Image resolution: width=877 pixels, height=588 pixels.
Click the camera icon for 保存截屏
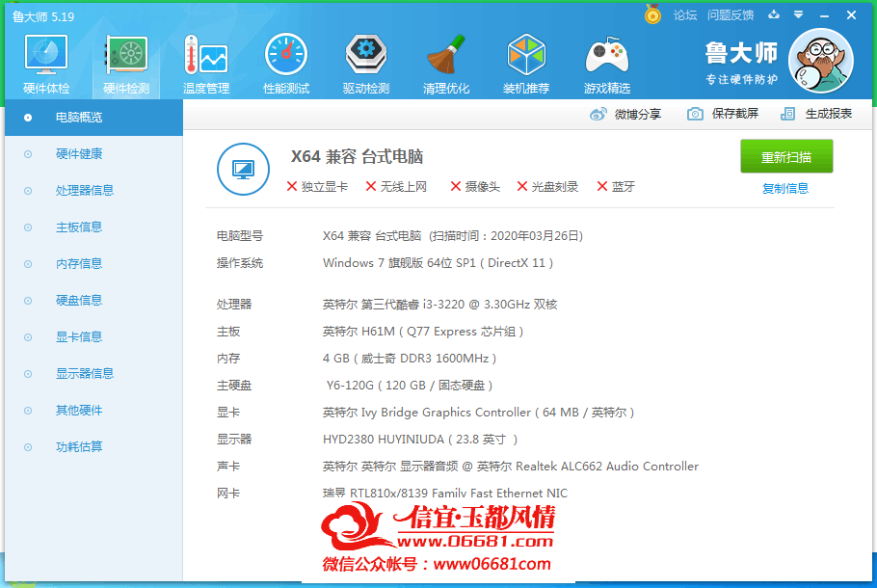point(695,114)
